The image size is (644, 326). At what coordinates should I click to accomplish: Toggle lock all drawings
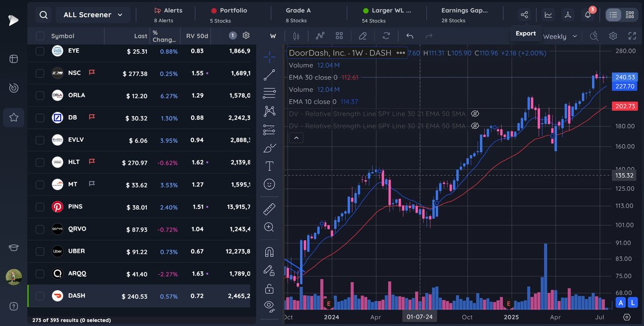point(269,288)
